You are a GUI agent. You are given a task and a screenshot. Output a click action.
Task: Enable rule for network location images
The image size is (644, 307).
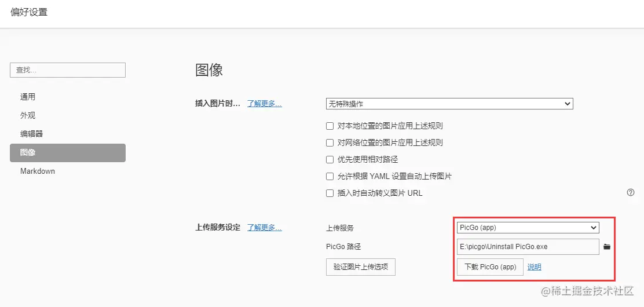330,142
